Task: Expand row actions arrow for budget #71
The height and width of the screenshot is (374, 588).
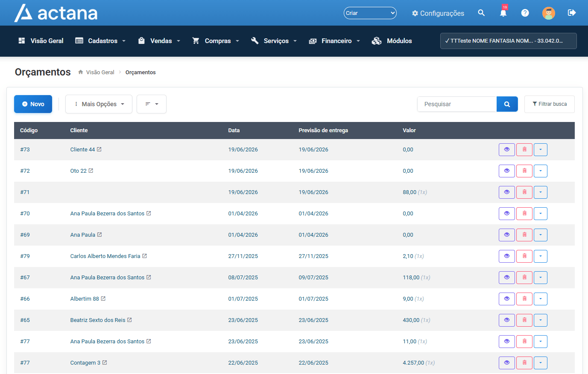Action: click(541, 192)
